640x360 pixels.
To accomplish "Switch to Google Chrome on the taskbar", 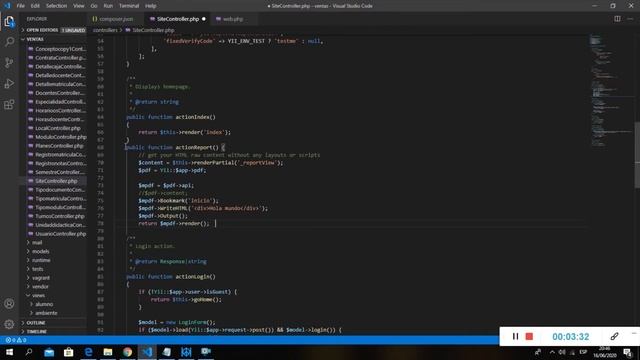I will tap(127, 352).
